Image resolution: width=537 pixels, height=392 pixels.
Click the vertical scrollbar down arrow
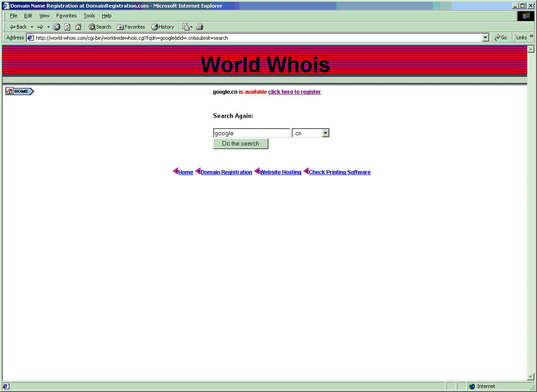(531, 377)
